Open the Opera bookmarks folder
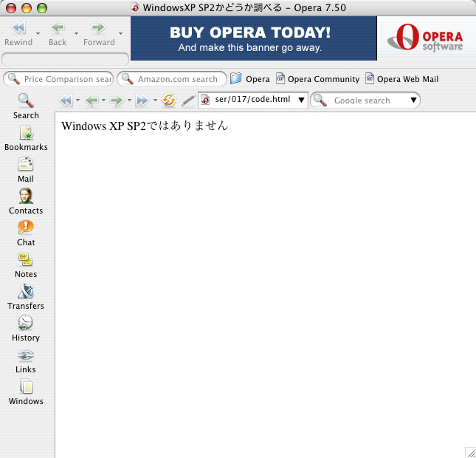476x458 pixels. (250, 79)
